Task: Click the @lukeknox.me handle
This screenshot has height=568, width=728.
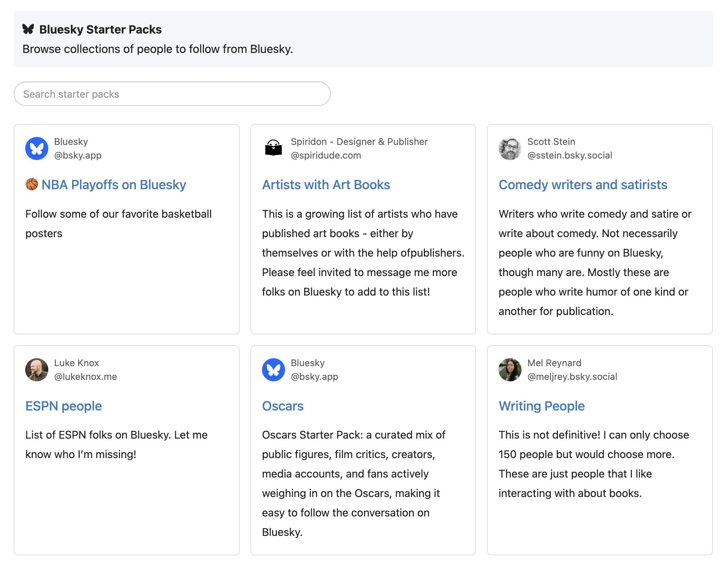Action: click(85, 377)
